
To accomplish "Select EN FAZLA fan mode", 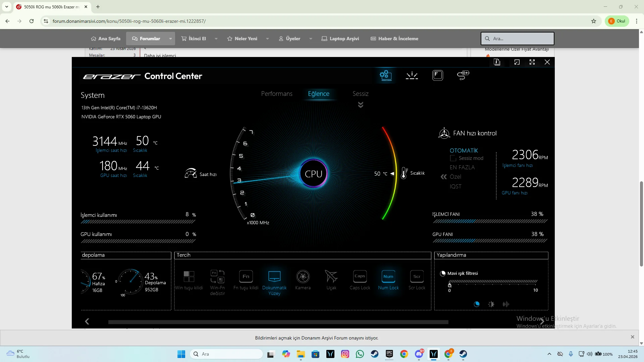I will coord(462,167).
